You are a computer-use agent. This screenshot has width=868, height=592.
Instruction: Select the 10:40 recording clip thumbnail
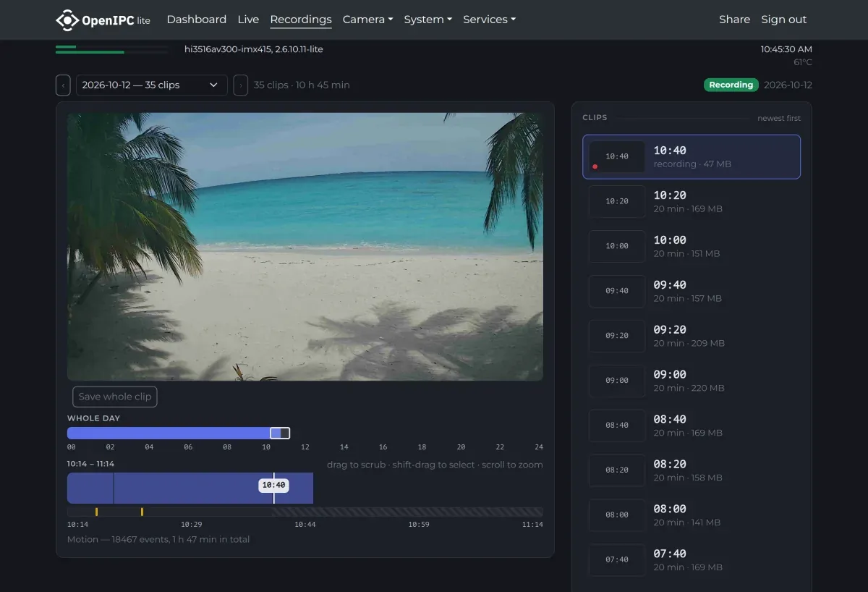coord(617,157)
